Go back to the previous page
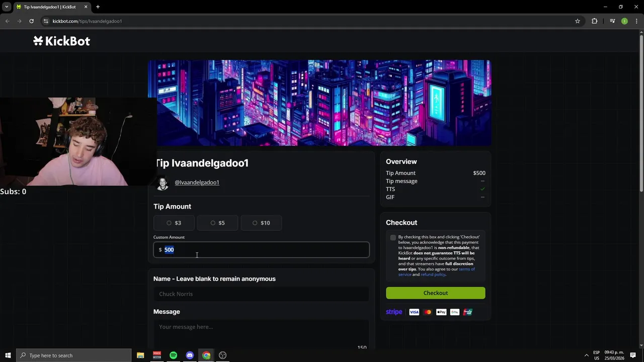The height and width of the screenshot is (362, 644). (x=8, y=21)
